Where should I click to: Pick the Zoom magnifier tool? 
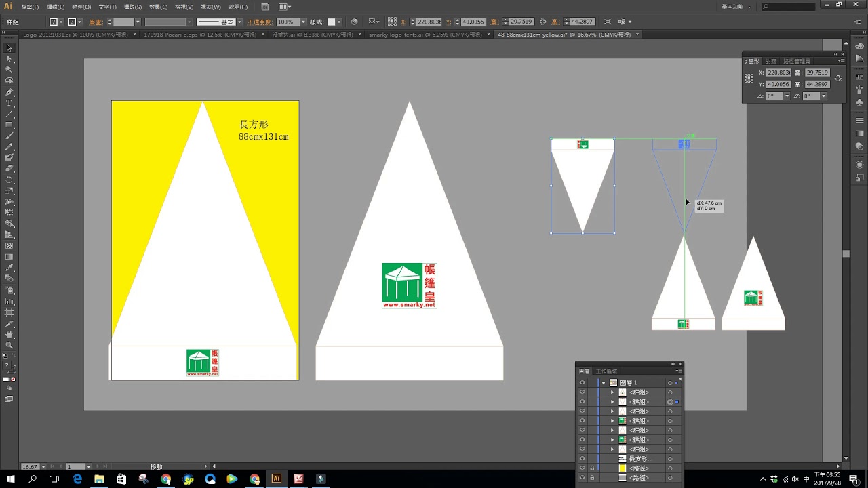[x=9, y=345]
